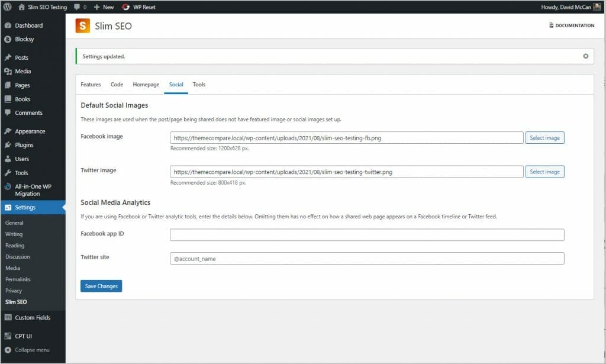
Task: Click the Documentation page icon
Action: coord(551,25)
